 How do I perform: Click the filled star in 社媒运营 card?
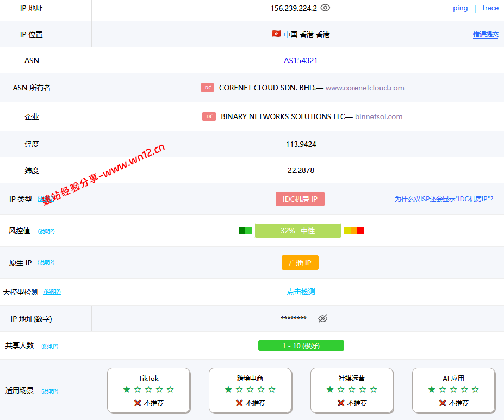[330, 390]
